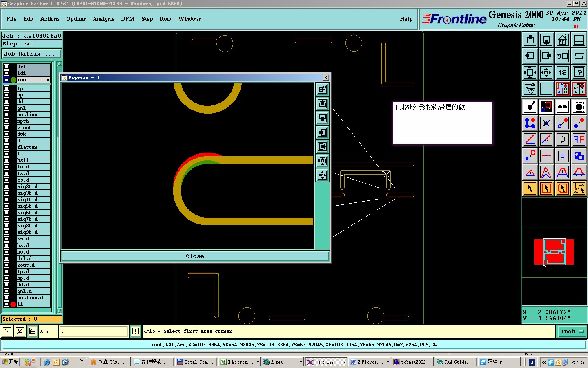Image resolution: width=588 pixels, height=368 pixels.
Task: Toggle the cs.d layer checkbox
Action: tap(7, 180)
